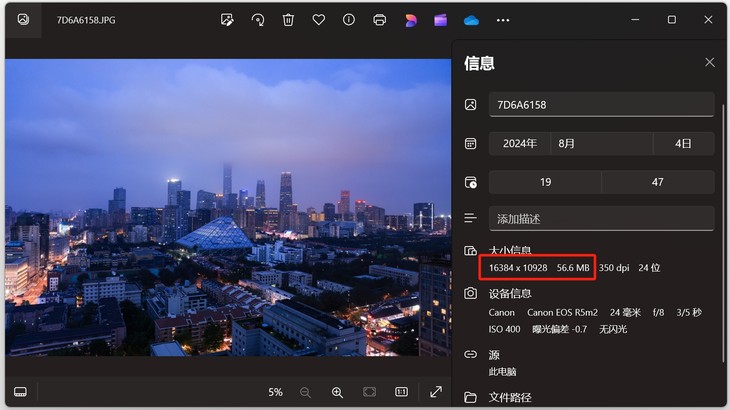
Task: Open the See more three-dots menu
Action: point(503,20)
